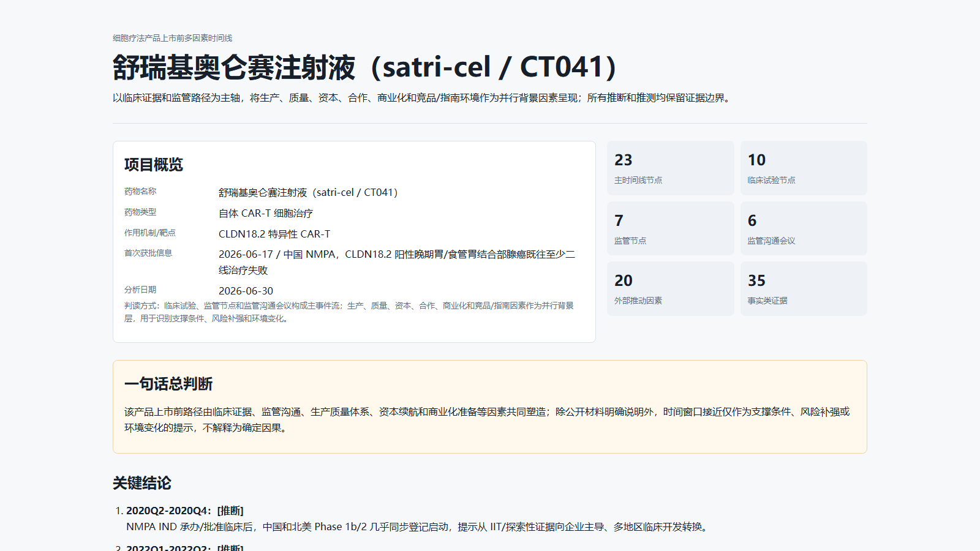Click the 20 外部推动因素 stat card
Viewport: 980px width, 551px height.
coord(671,289)
